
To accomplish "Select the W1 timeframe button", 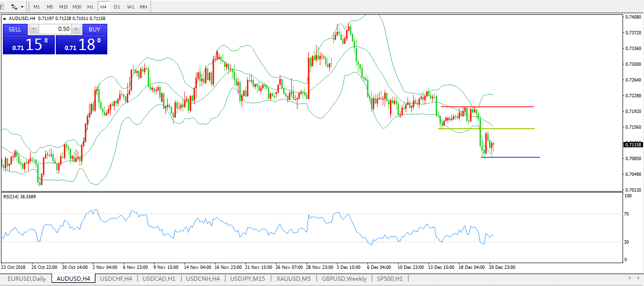I will [x=130, y=7].
